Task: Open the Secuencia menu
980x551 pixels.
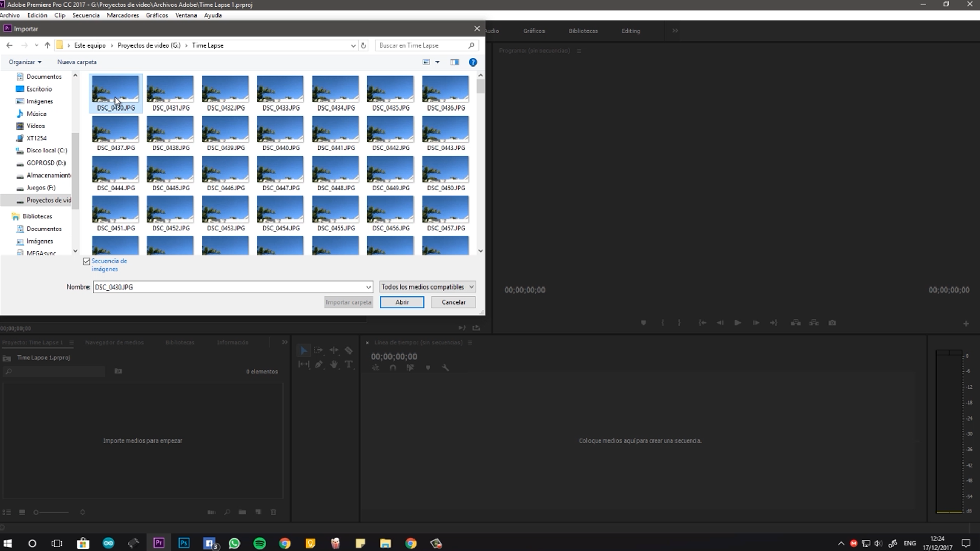Action: tap(86, 15)
